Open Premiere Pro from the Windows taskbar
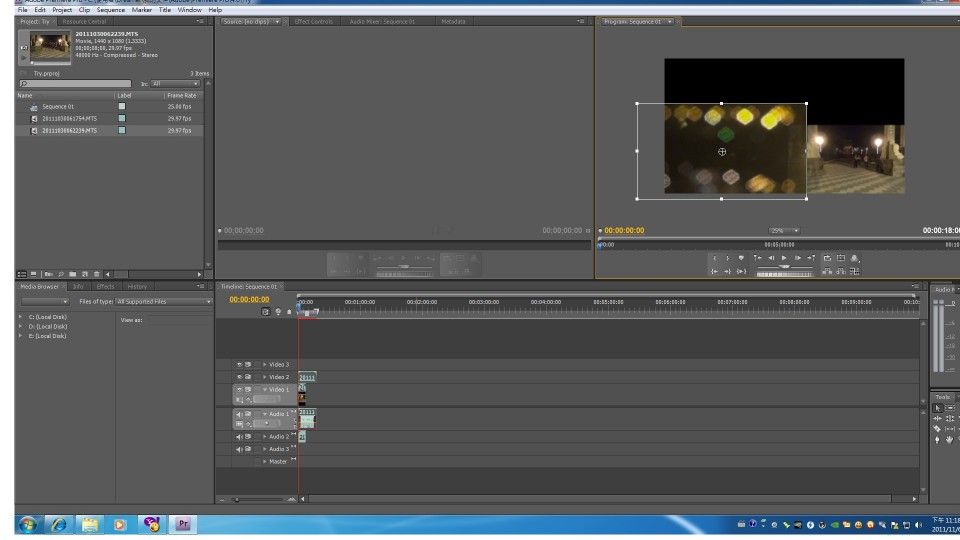 point(183,523)
